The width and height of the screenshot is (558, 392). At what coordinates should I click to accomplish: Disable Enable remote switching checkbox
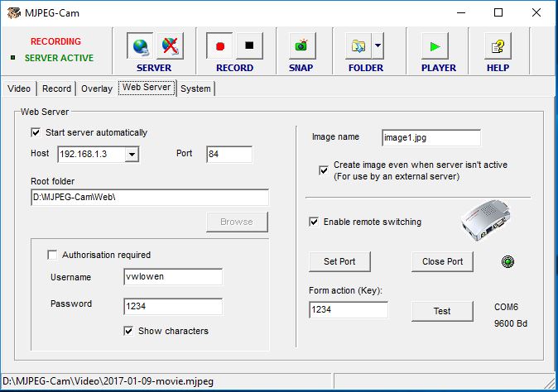pos(314,222)
